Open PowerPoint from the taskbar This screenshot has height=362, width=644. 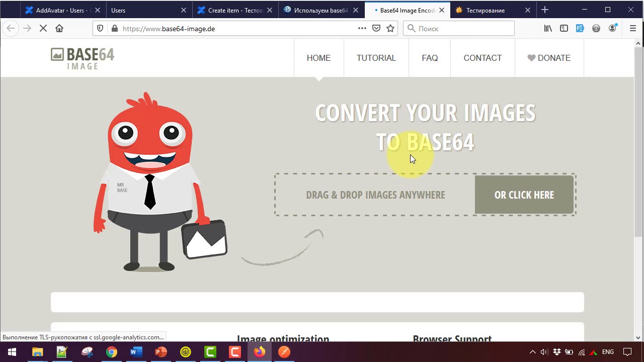160,352
